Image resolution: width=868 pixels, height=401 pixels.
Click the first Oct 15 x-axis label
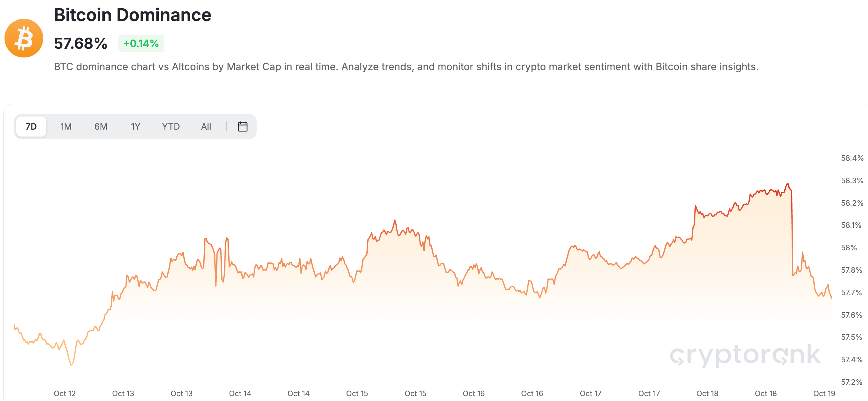pyautogui.click(x=357, y=393)
